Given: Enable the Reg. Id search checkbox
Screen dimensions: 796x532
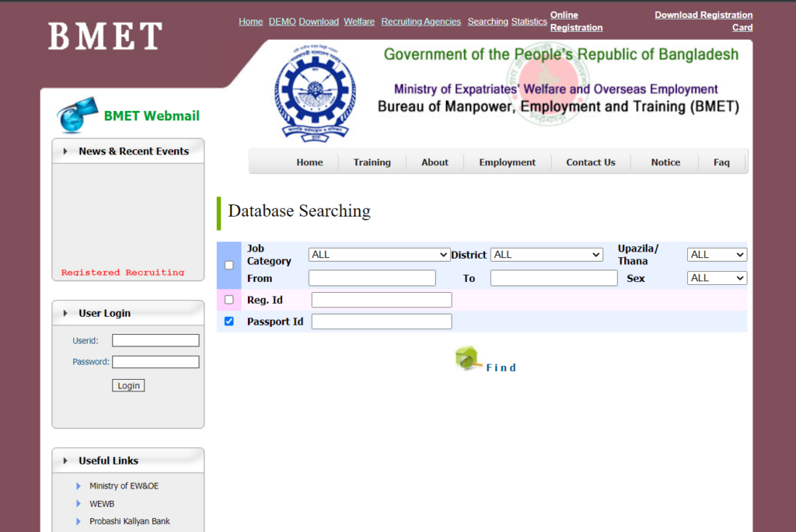Looking at the screenshot, I should pos(229,300).
